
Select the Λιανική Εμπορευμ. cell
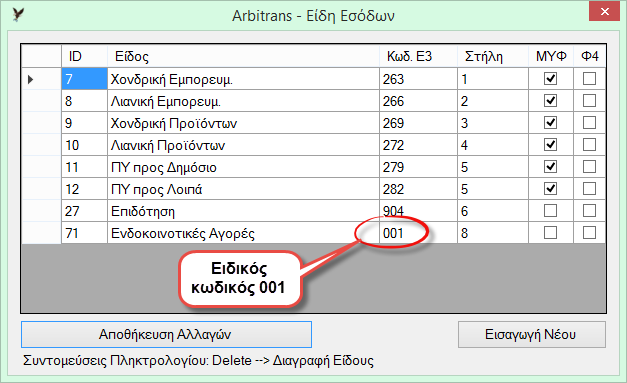pos(243,101)
